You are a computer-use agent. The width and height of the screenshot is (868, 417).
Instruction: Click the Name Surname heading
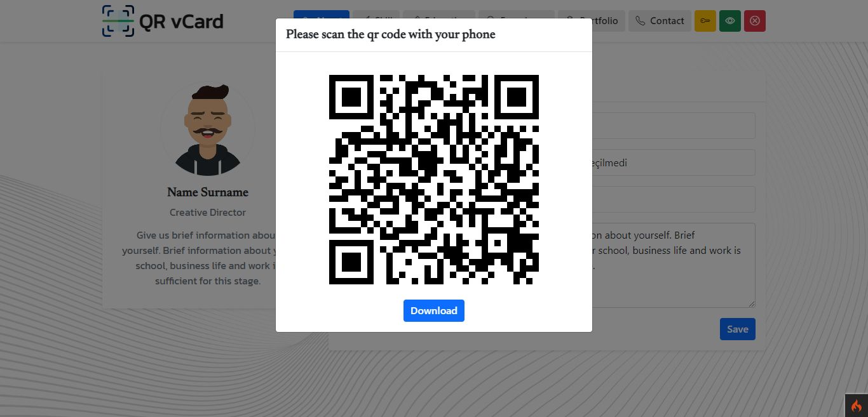coord(208,192)
